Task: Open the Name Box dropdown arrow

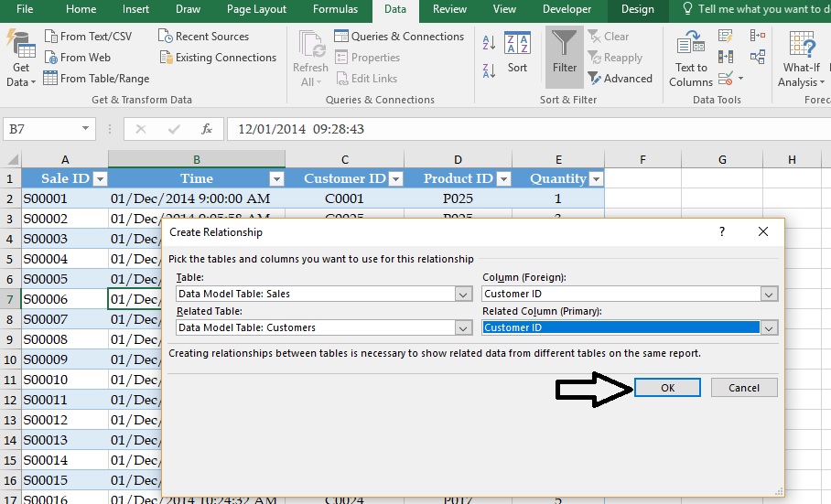Action: pos(85,129)
